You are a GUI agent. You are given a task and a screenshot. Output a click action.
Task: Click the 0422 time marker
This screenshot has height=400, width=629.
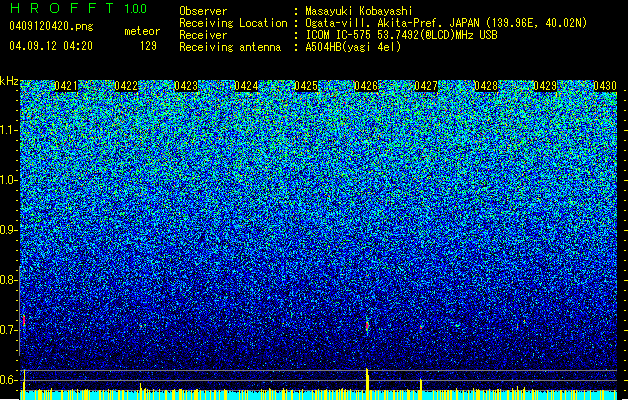(x=126, y=86)
